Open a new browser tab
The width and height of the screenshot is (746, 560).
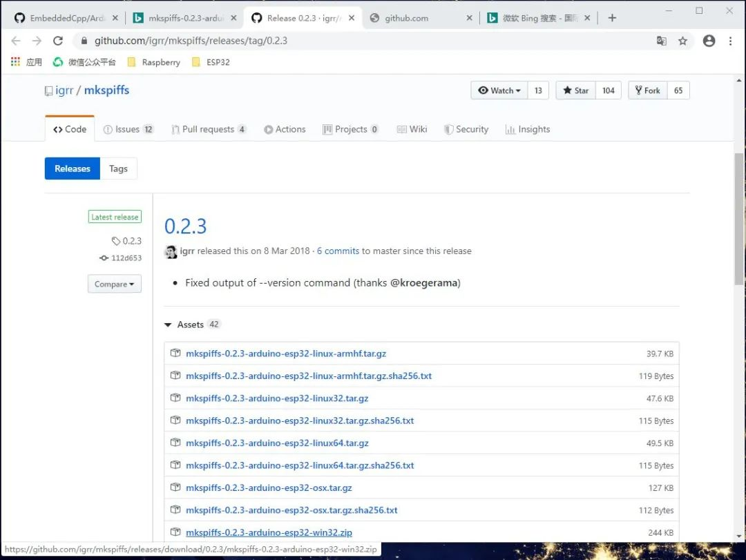(x=612, y=18)
